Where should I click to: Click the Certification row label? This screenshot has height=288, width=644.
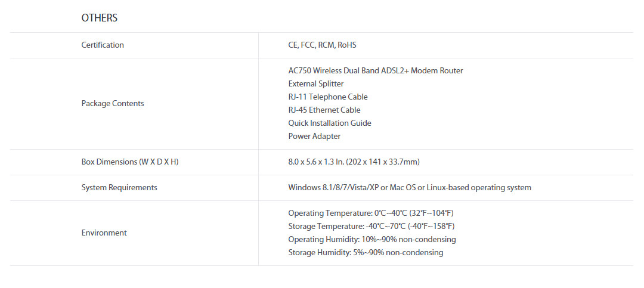(x=103, y=45)
